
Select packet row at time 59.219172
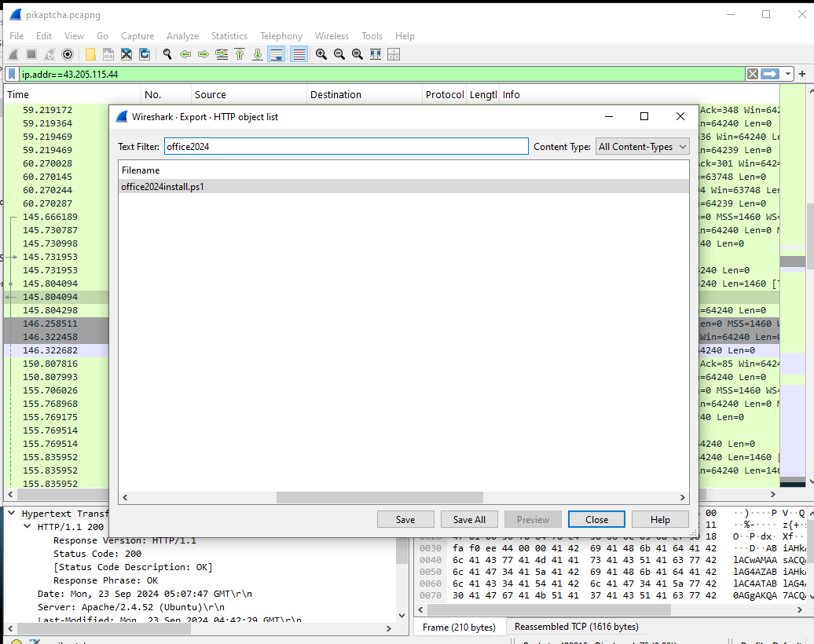click(x=56, y=110)
